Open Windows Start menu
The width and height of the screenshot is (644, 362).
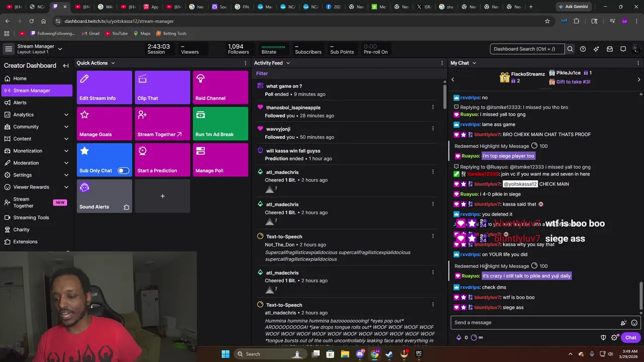pos(225,354)
